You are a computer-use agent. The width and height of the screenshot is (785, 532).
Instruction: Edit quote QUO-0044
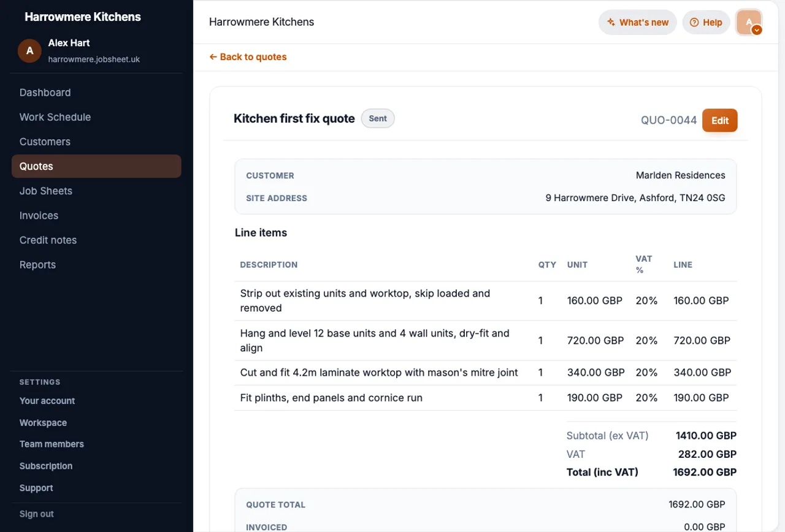pos(720,120)
